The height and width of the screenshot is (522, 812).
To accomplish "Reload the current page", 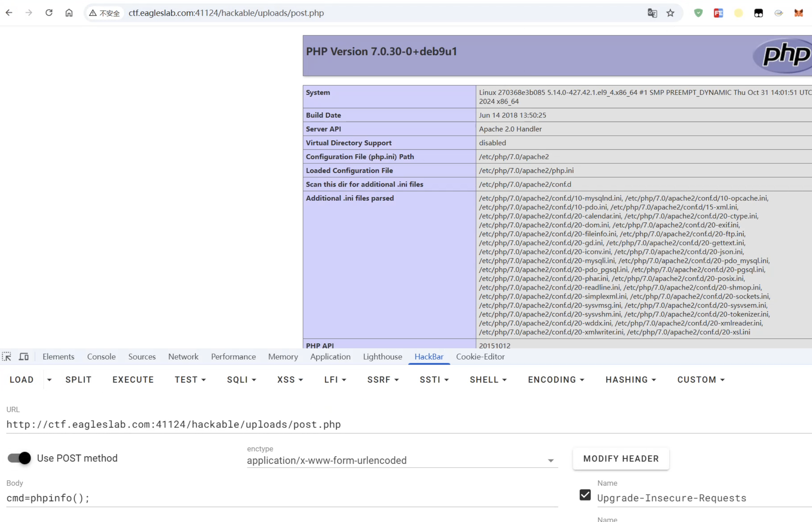I will 49,13.
